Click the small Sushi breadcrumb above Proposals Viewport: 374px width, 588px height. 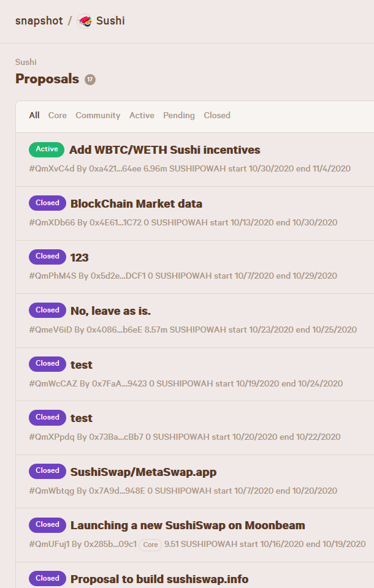26,62
